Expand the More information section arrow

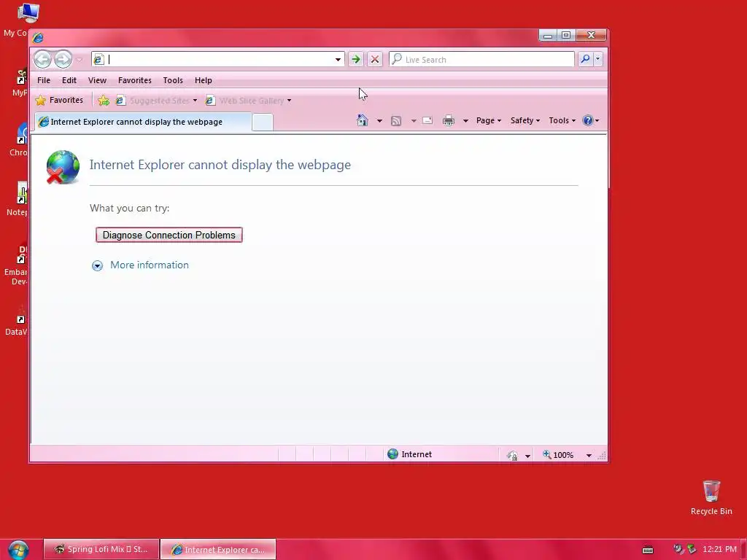tap(97, 265)
